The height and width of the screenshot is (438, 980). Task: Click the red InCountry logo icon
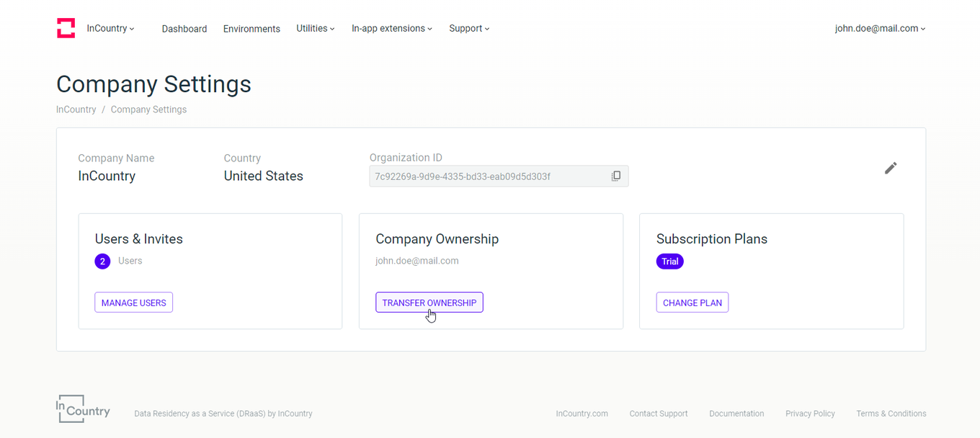pyautogui.click(x=66, y=28)
